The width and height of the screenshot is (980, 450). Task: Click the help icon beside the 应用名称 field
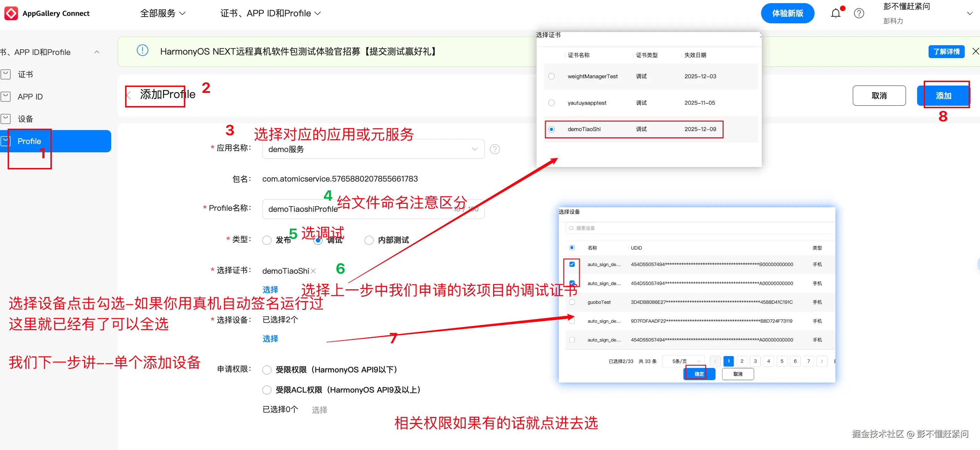pos(494,149)
